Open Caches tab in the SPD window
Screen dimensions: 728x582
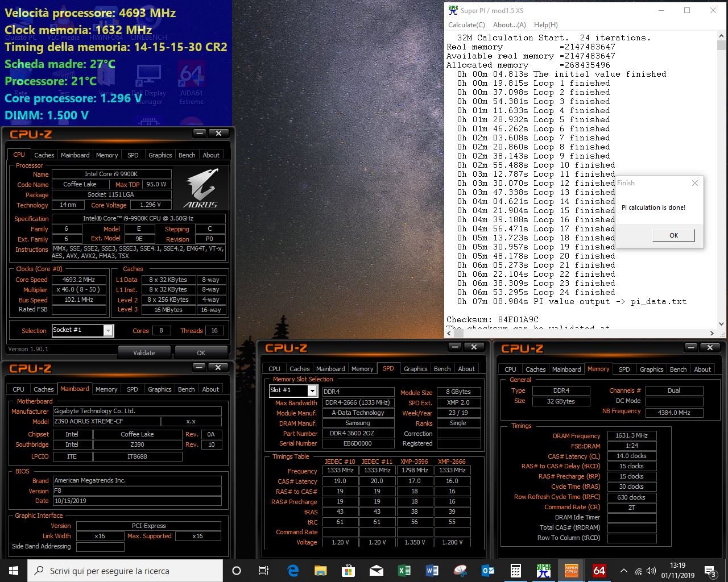(299, 369)
